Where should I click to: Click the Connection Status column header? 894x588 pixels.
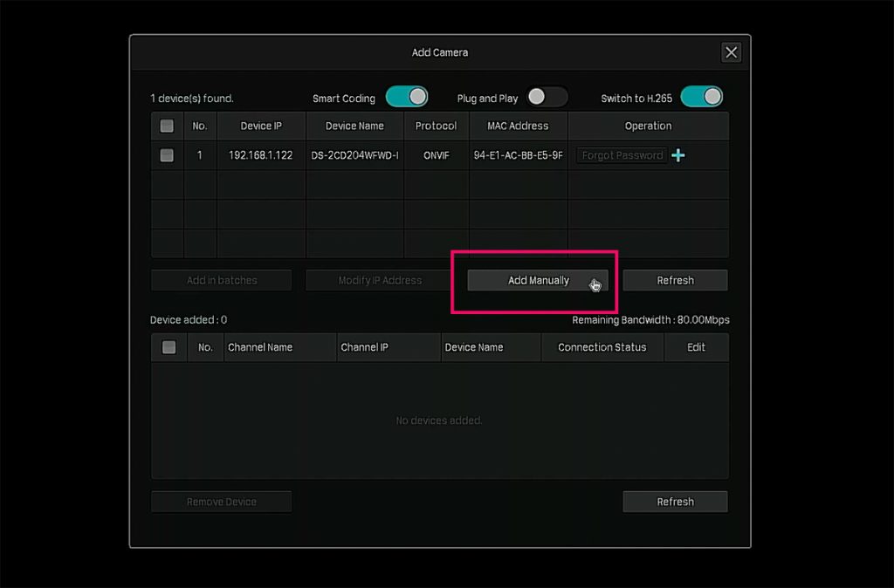click(602, 347)
